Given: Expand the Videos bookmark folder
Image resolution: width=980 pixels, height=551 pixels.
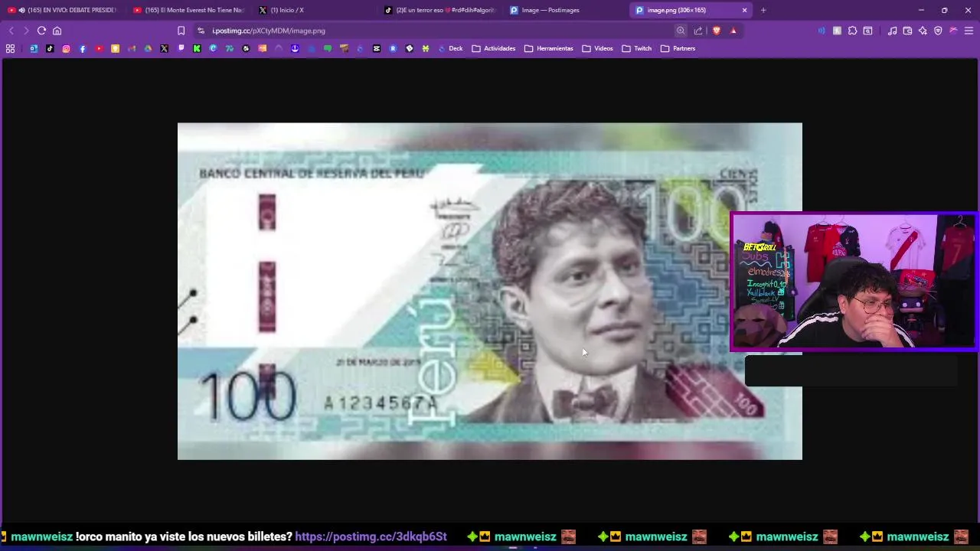Looking at the screenshot, I should [x=597, y=48].
